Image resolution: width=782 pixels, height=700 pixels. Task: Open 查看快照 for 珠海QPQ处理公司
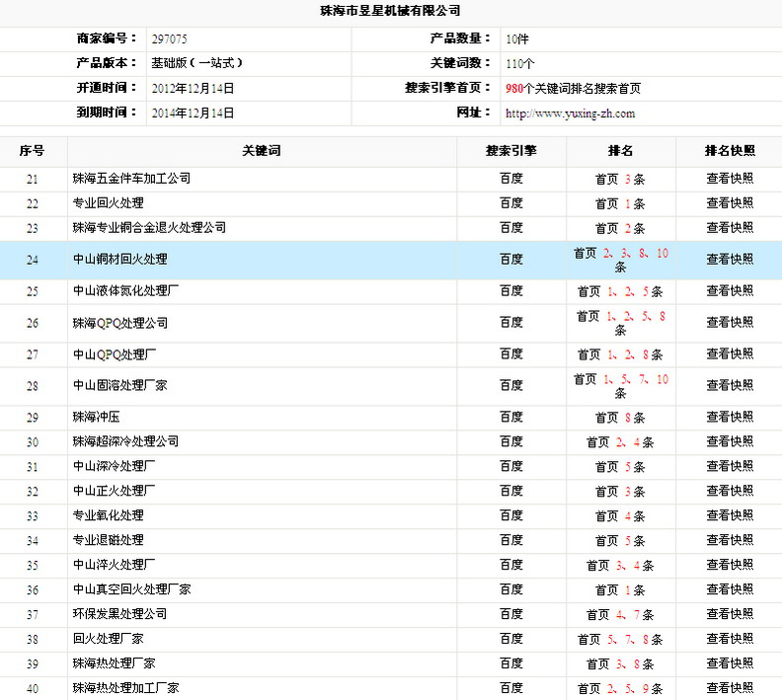[x=730, y=323]
